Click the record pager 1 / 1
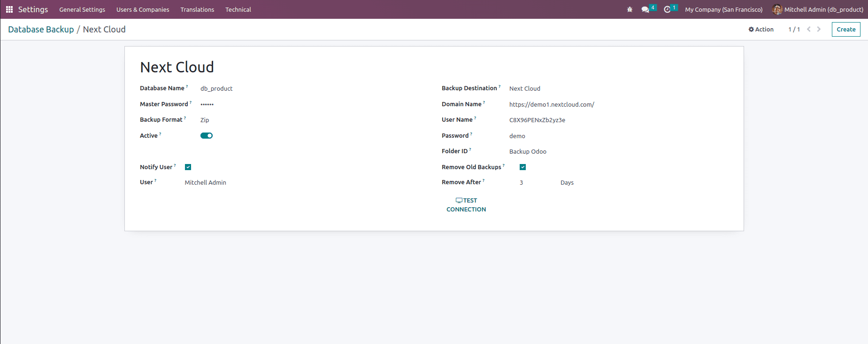868x344 pixels. (794, 29)
